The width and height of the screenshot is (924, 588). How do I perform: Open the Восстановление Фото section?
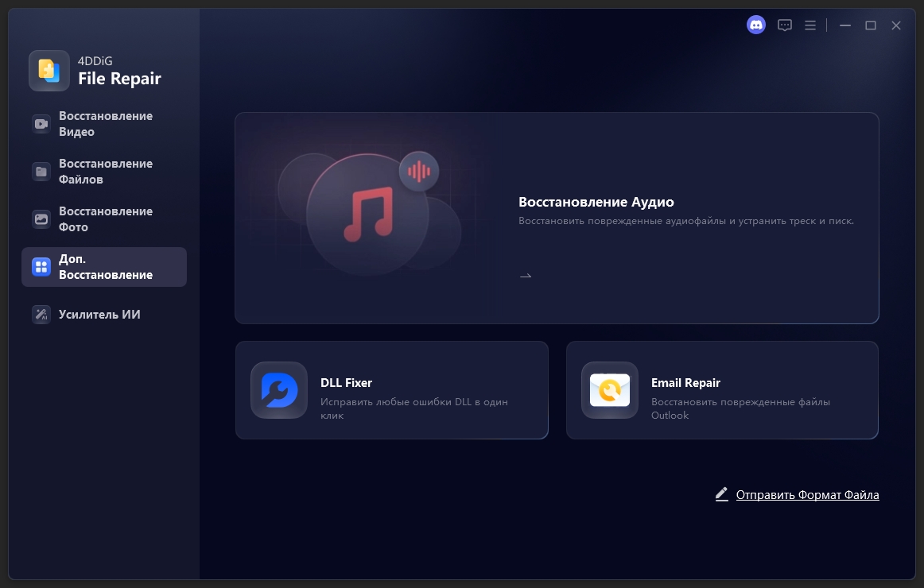point(104,219)
